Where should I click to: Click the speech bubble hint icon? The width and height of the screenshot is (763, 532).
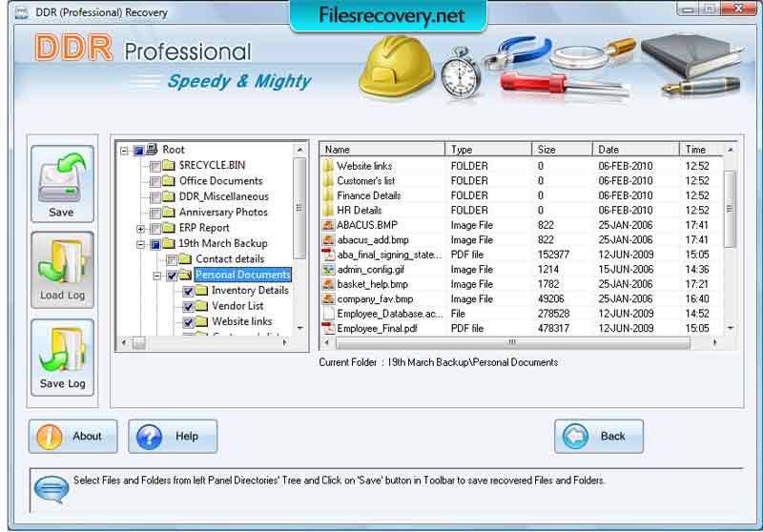52,489
